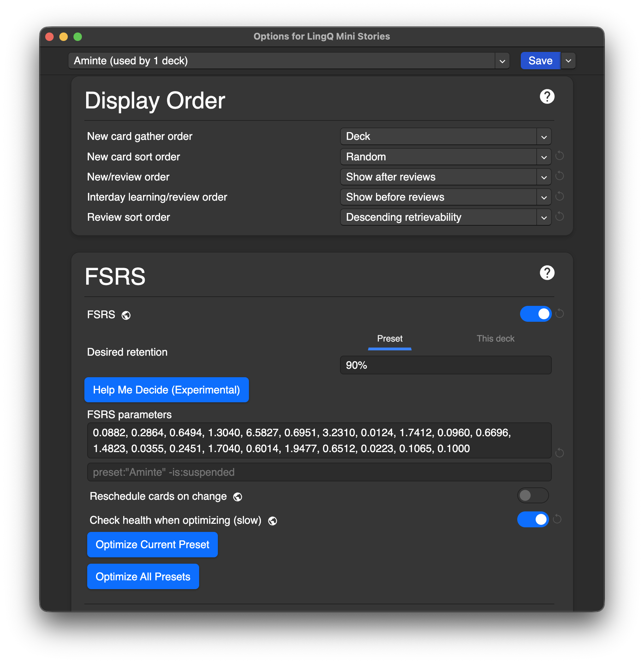The image size is (644, 664).
Task: Click the green zoom window button
Action: click(x=78, y=37)
